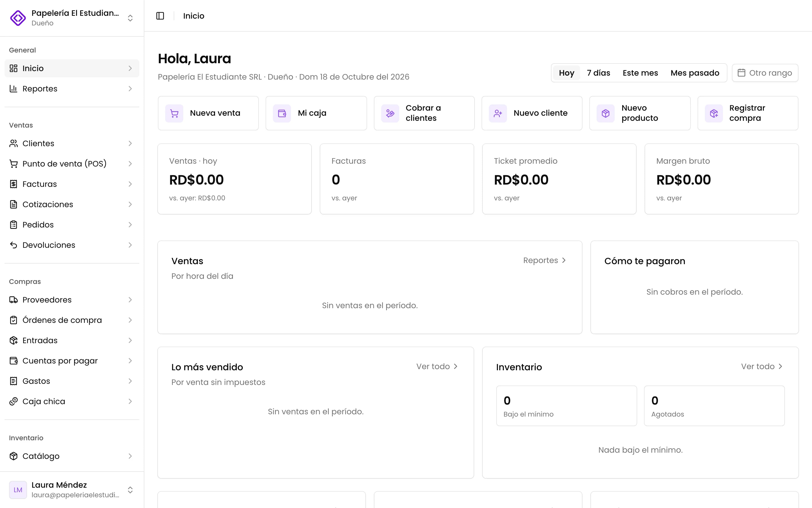This screenshot has height=508, width=812.
Task: Switch to Este mes period
Action: [640, 73]
